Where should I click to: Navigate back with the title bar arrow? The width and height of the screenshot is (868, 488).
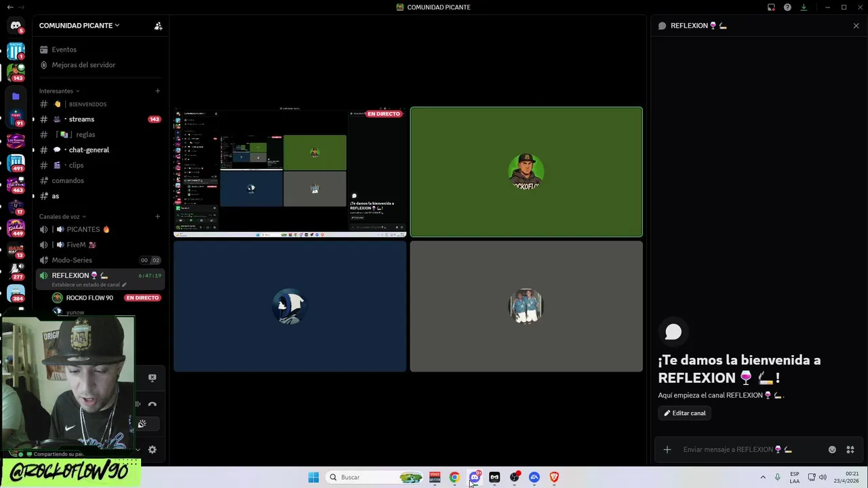pos(9,7)
